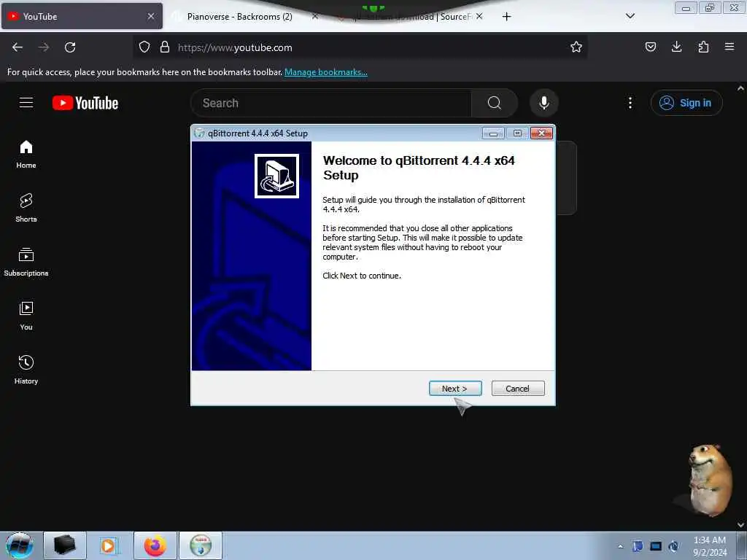Open a new browser tab
The height and width of the screenshot is (560, 747).
[x=506, y=17]
